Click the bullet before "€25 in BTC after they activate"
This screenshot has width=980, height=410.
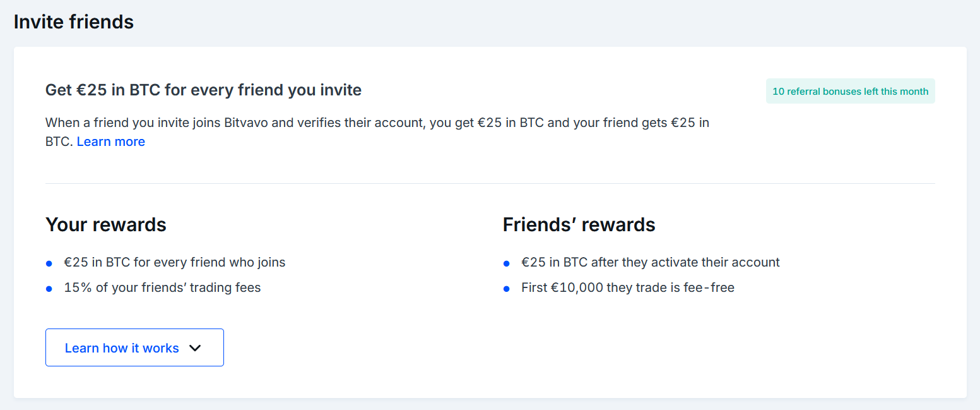pos(506,263)
